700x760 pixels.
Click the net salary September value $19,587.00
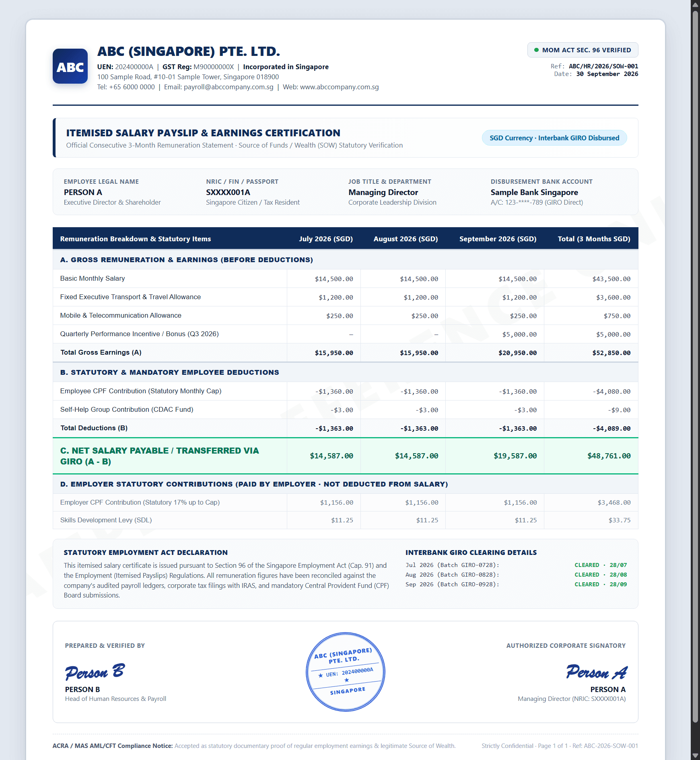(515, 456)
